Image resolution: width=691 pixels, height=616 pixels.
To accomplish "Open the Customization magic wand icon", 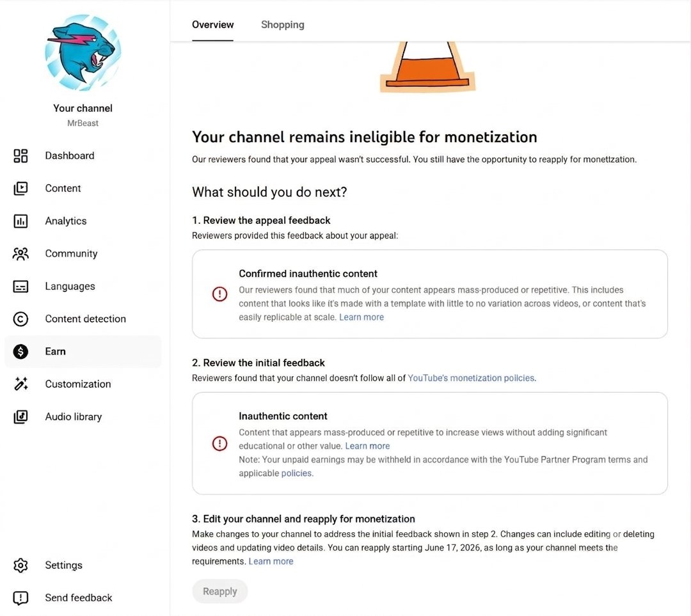I will pos(20,384).
